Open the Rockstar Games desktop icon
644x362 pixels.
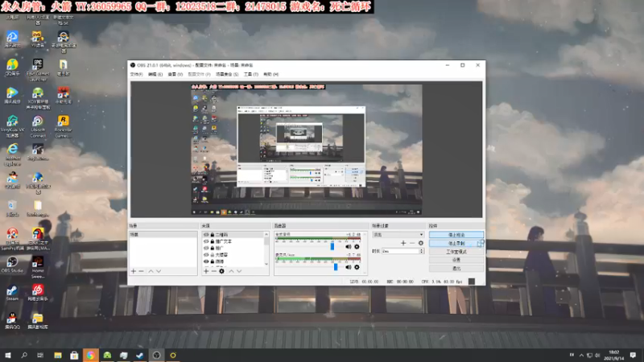coord(64,126)
